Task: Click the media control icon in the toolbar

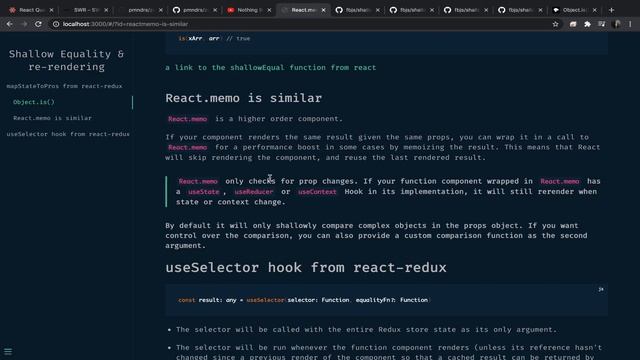Action: pyautogui.click(x=602, y=24)
